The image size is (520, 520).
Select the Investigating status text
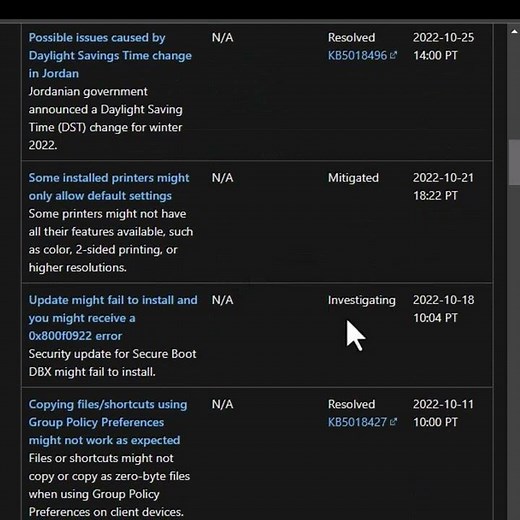(362, 300)
